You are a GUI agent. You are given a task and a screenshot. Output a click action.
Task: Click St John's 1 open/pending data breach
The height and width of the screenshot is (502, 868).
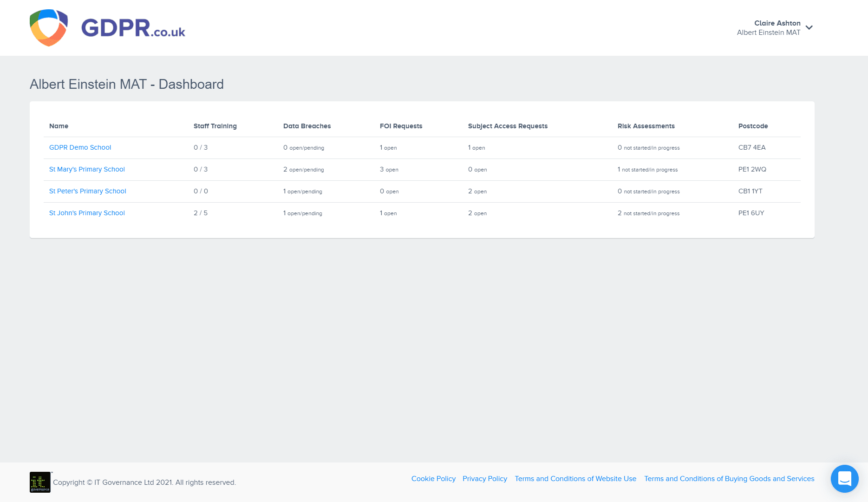pyautogui.click(x=303, y=213)
